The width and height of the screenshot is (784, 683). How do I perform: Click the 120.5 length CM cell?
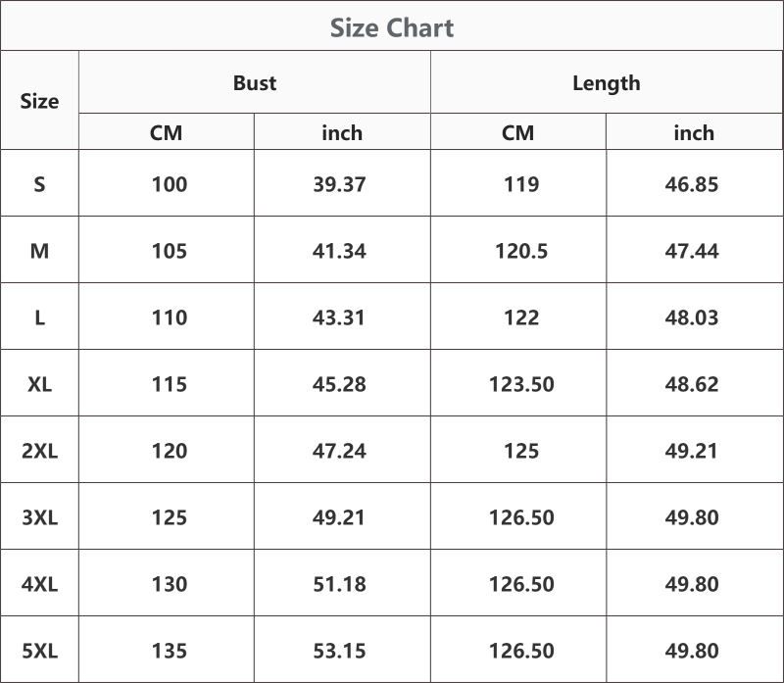click(521, 251)
